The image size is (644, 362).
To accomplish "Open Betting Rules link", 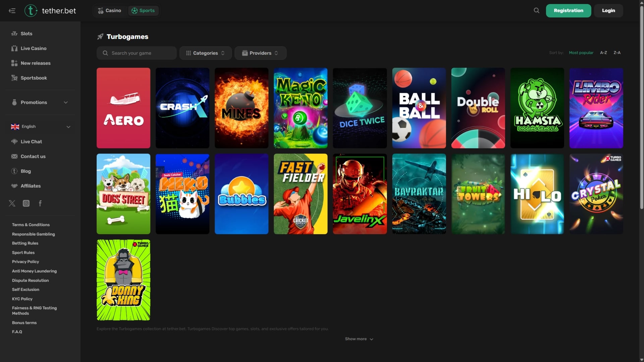I will (25, 243).
